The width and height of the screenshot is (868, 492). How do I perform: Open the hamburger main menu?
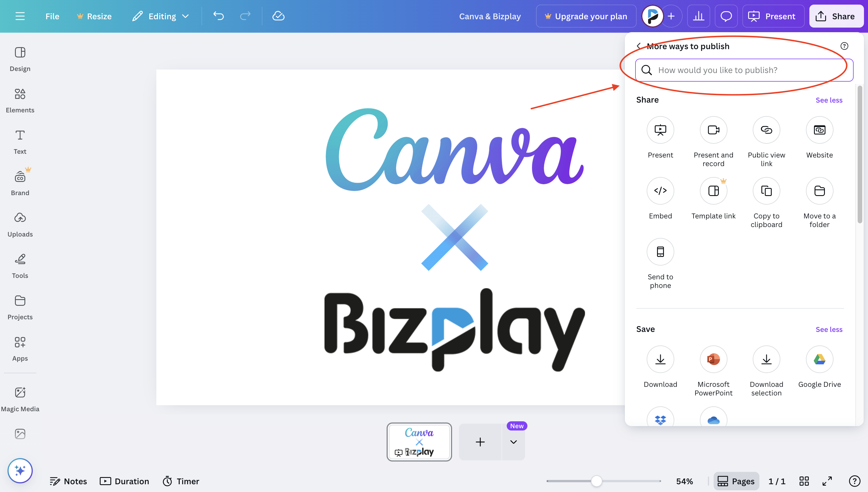pos(20,16)
